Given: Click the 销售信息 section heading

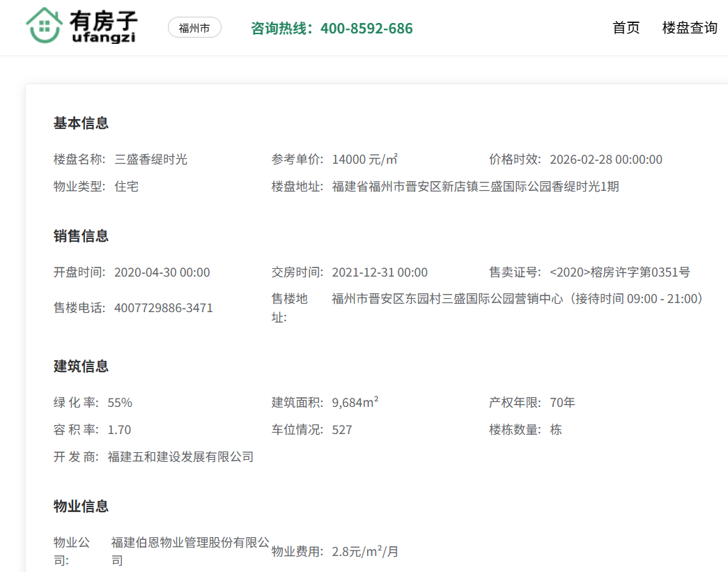Looking at the screenshot, I should pos(82,236).
